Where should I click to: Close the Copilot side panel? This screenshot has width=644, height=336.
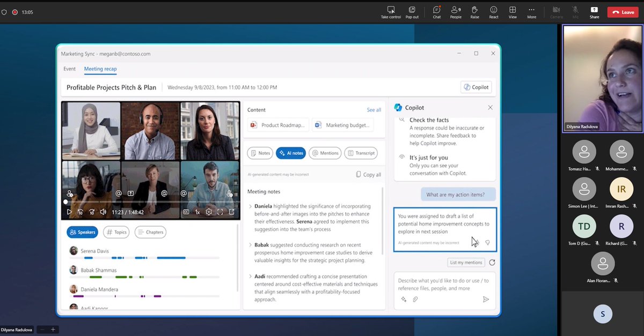click(x=490, y=108)
